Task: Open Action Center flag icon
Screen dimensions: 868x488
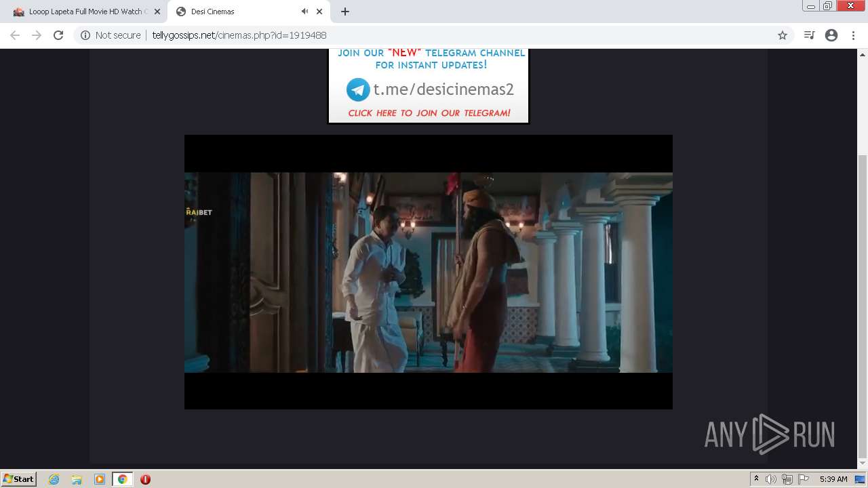Action: coord(804,479)
